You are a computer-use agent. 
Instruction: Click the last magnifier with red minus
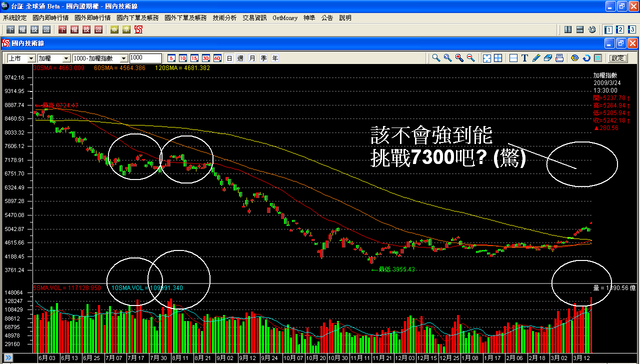[471, 58]
